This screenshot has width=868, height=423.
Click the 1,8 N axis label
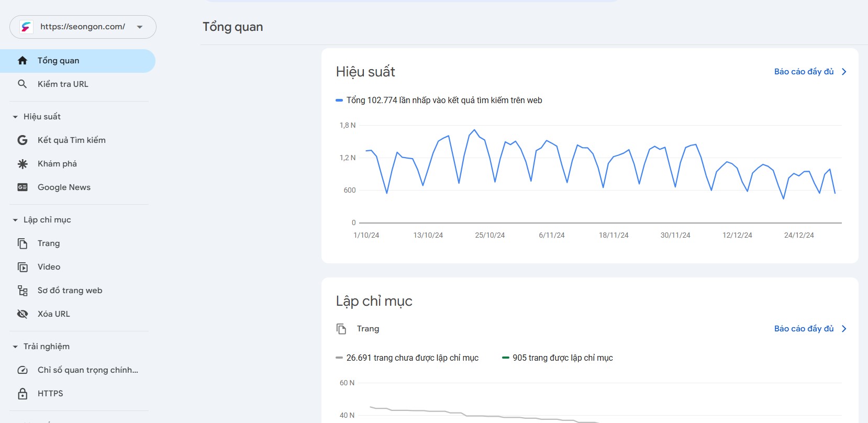tap(348, 126)
